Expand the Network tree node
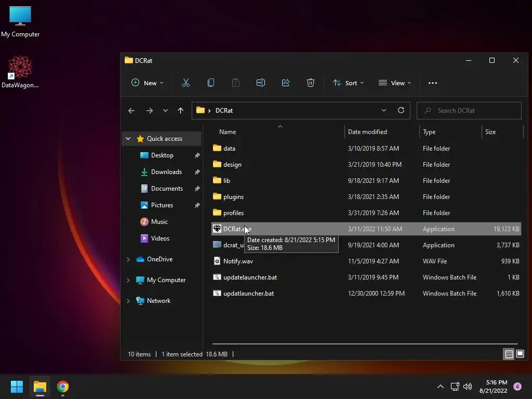This screenshot has width=532, height=399. pos(128,301)
